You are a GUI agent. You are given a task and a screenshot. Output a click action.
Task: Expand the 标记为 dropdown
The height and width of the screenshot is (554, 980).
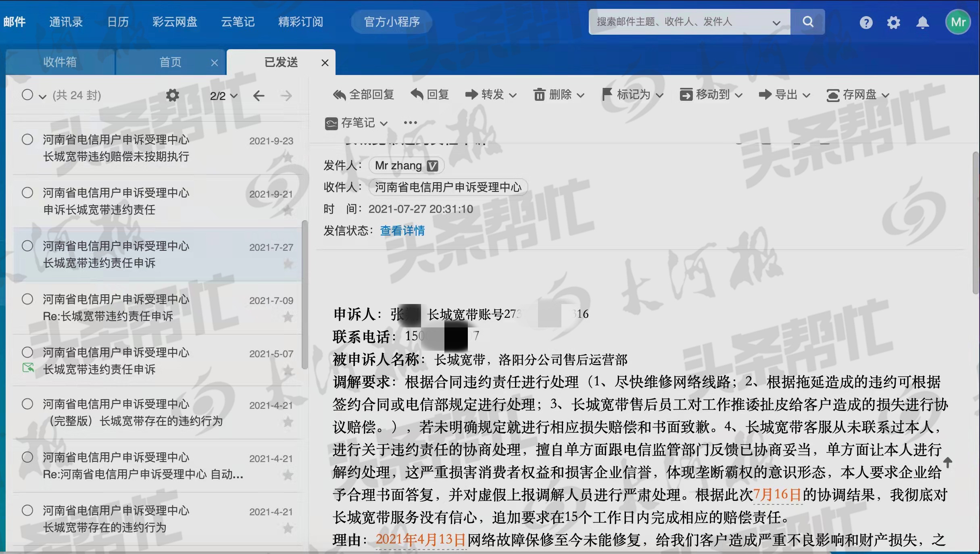pos(659,96)
